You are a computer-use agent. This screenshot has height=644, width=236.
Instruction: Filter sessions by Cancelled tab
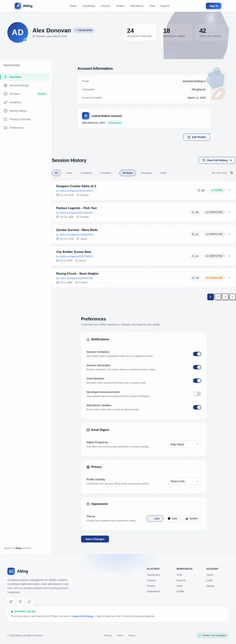(105, 173)
